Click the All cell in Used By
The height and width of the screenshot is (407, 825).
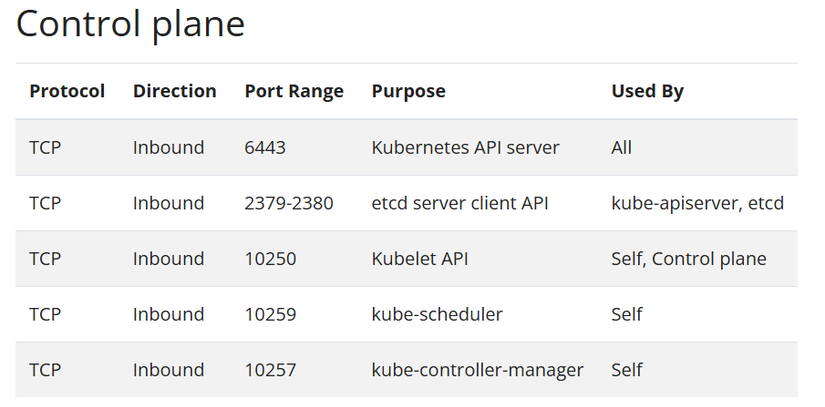pos(621,147)
